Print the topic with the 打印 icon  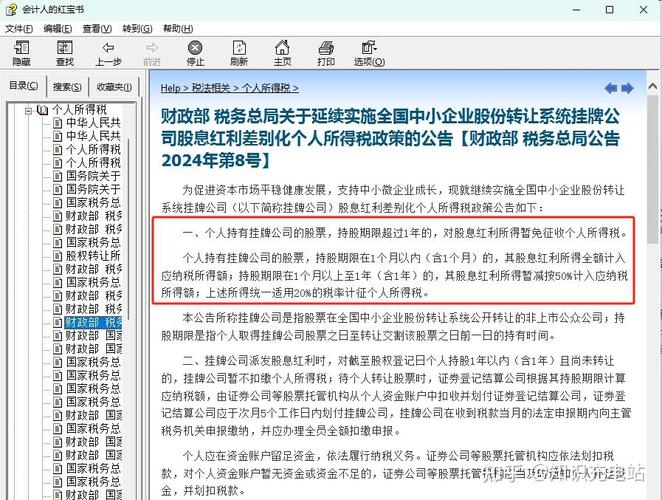click(x=326, y=48)
